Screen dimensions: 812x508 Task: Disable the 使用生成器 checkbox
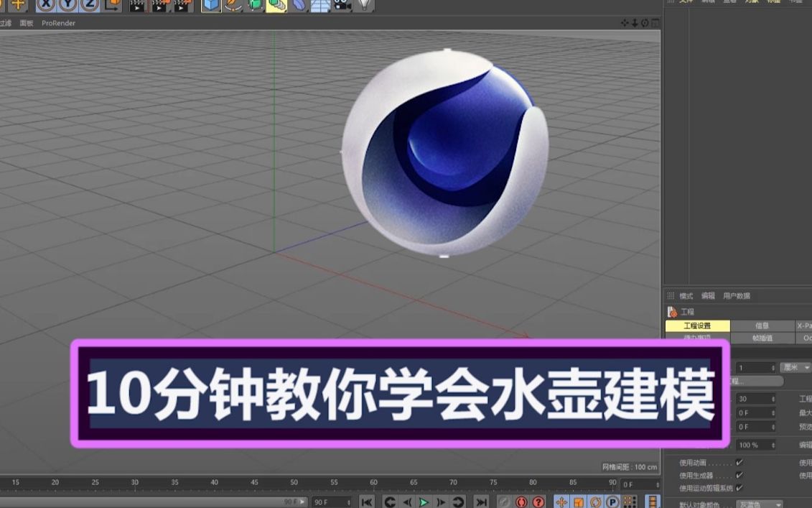tap(738, 475)
